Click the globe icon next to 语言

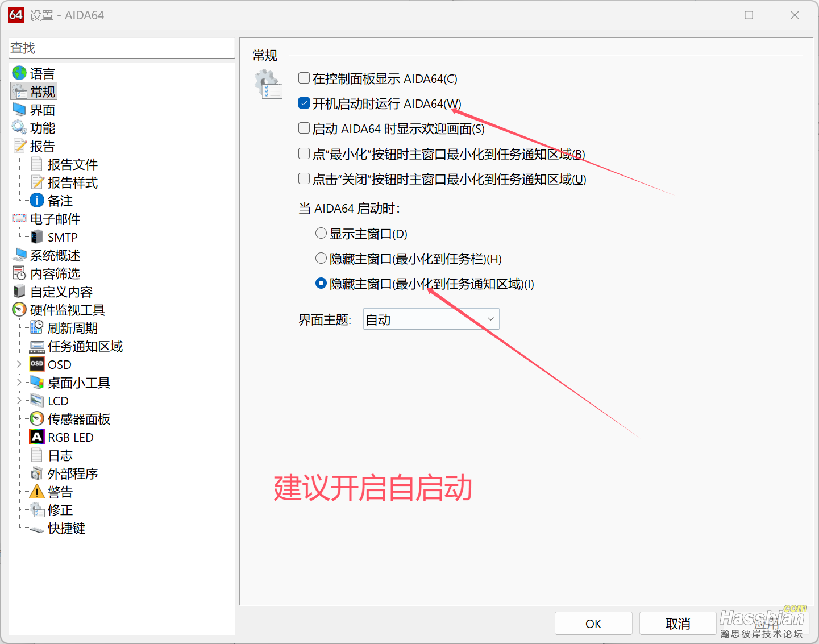[19, 73]
